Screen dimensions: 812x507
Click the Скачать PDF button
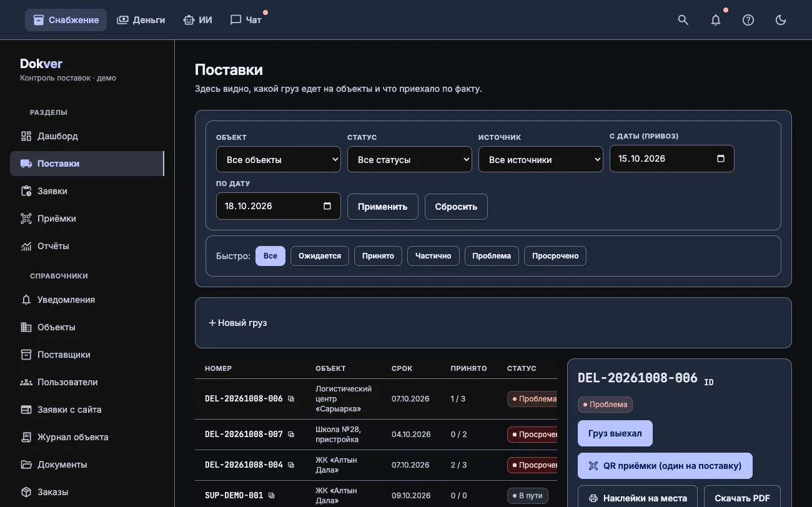[742, 498]
